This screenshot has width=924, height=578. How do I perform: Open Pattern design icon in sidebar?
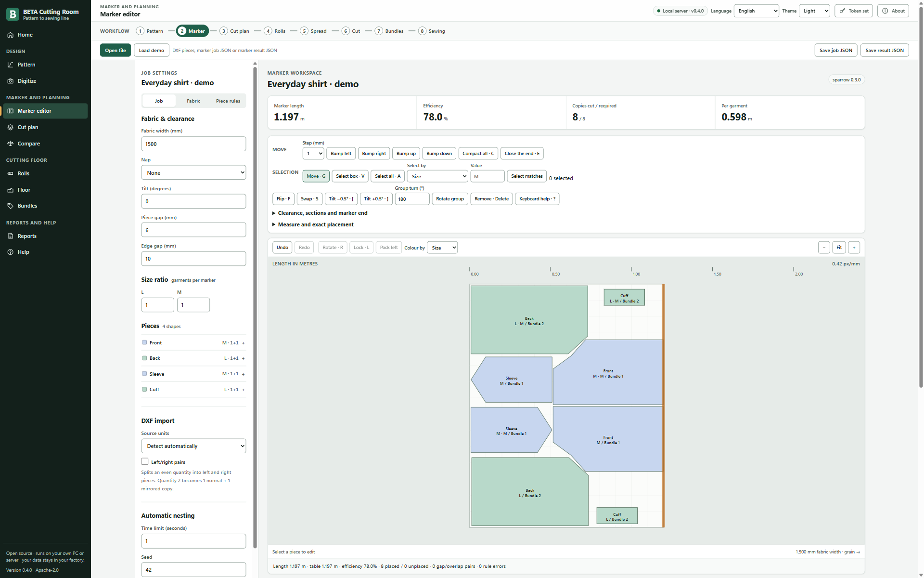[x=11, y=65]
